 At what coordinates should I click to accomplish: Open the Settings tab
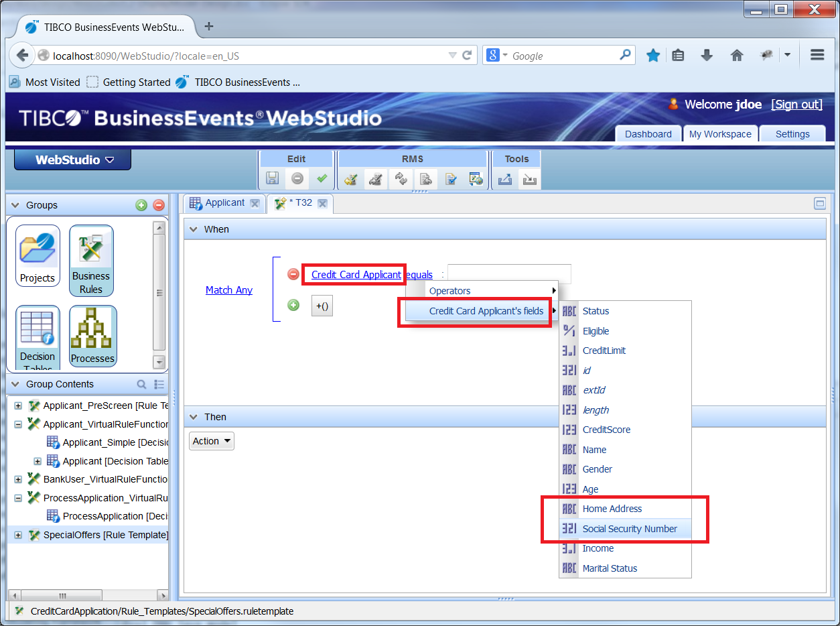pos(792,134)
